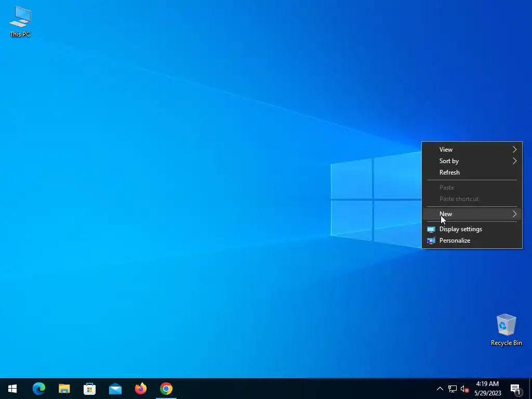Click the muted volume tray icon
The image size is (532, 399).
pos(464,389)
